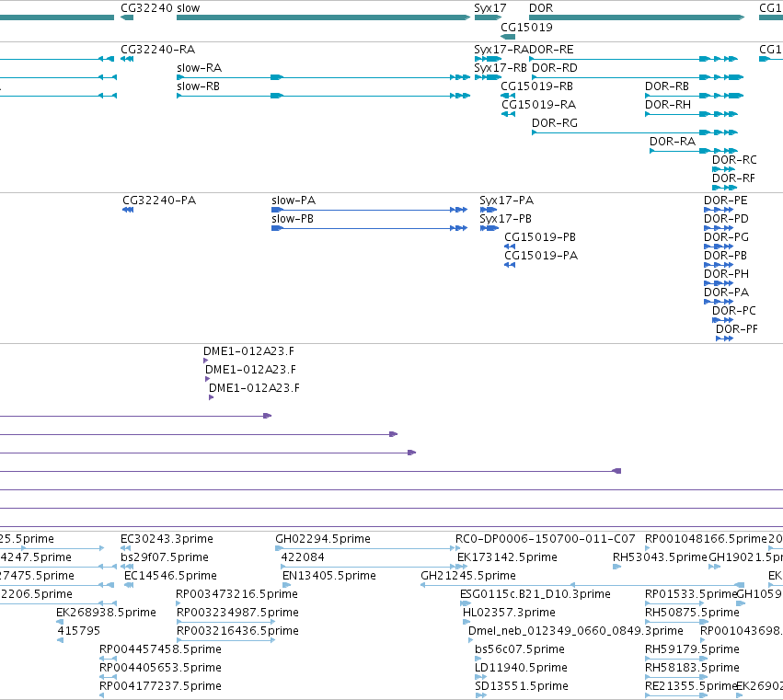Select the slow gene bar glyph
This screenshot has width=783, height=700.
324,17
